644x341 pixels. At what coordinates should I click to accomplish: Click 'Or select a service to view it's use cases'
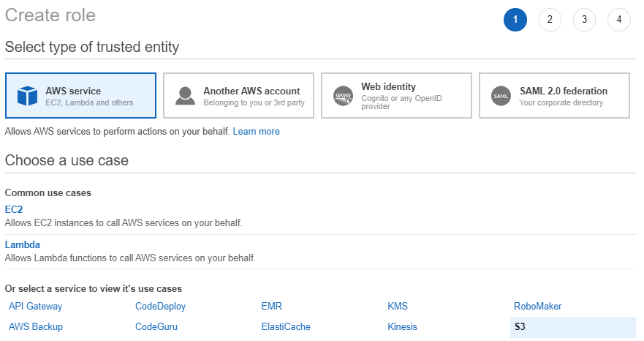(94, 289)
